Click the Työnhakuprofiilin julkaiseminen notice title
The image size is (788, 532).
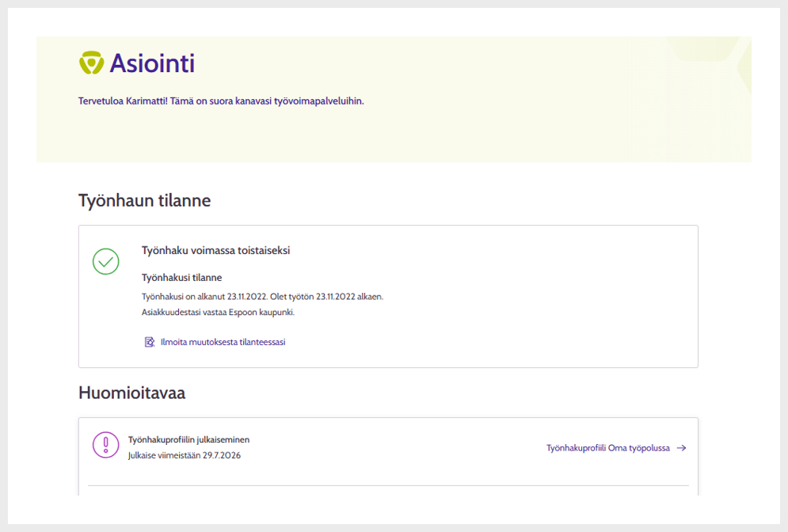pyautogui.click(x=189, y=439)
